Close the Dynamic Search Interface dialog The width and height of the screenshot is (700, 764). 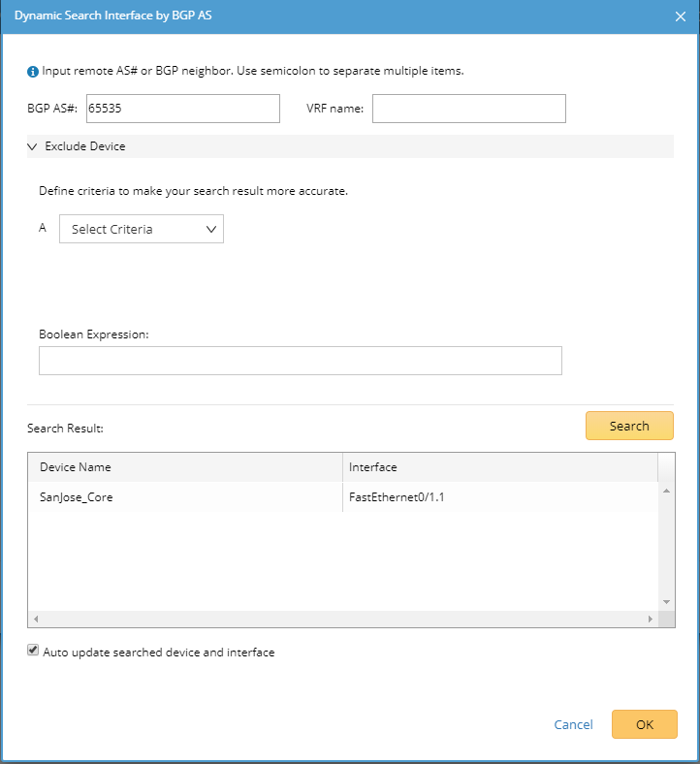coord(681,16)
